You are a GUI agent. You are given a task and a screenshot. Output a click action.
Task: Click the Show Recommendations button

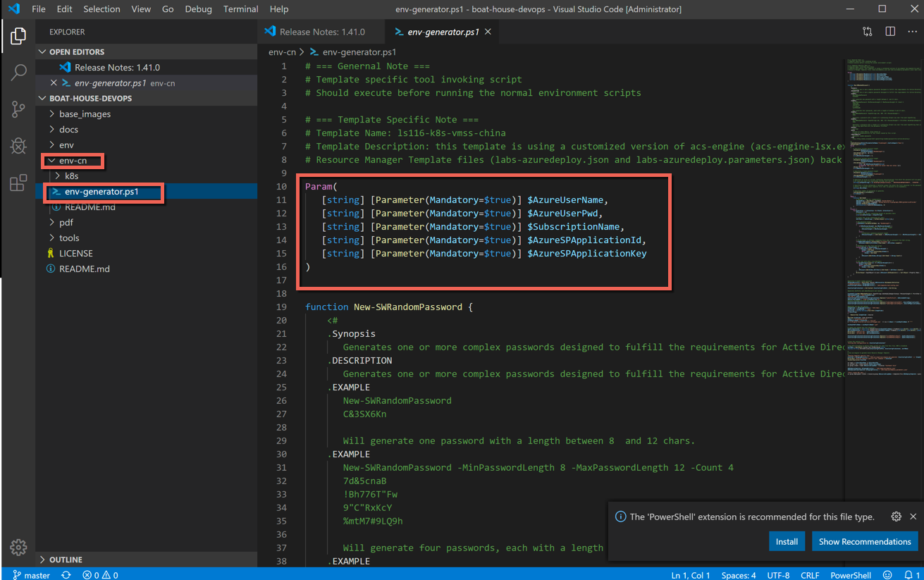pyautogui.click(x=865, y=541)
